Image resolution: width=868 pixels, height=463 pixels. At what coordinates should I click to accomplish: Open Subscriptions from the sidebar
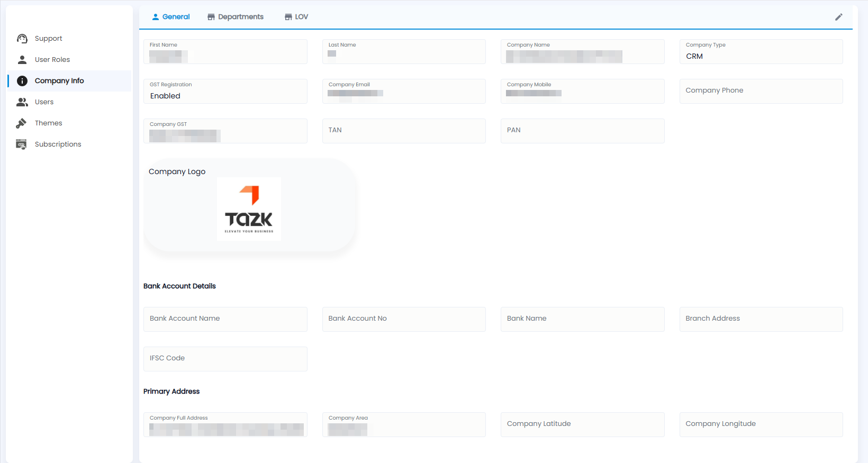coord(69,144)
